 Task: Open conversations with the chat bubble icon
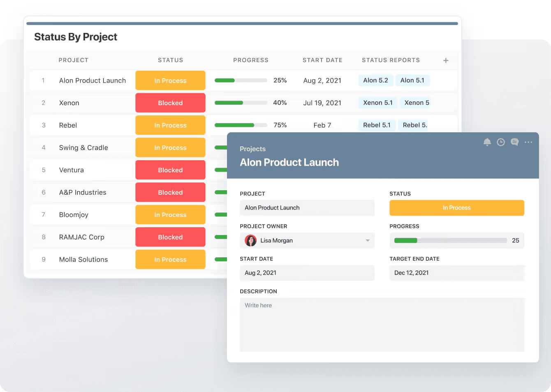click(514, 142)
